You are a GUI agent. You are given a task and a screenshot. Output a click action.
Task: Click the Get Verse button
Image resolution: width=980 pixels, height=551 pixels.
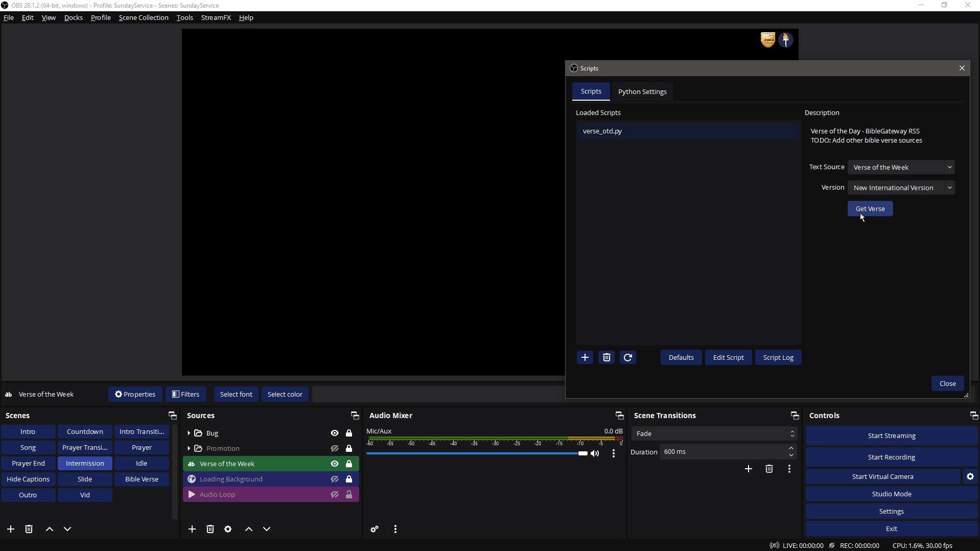[x=870, y=209]
